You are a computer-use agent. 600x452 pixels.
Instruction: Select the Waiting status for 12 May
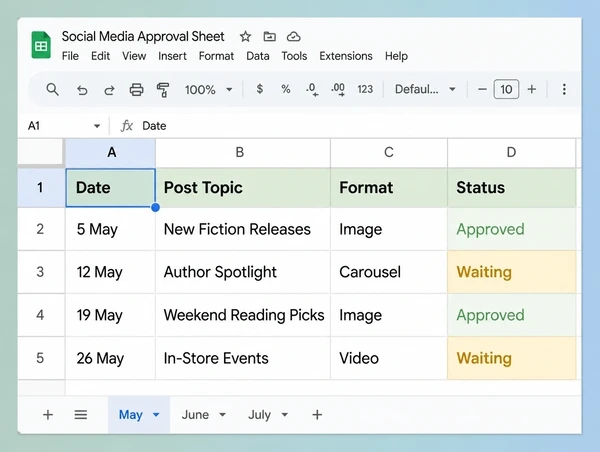512,272
